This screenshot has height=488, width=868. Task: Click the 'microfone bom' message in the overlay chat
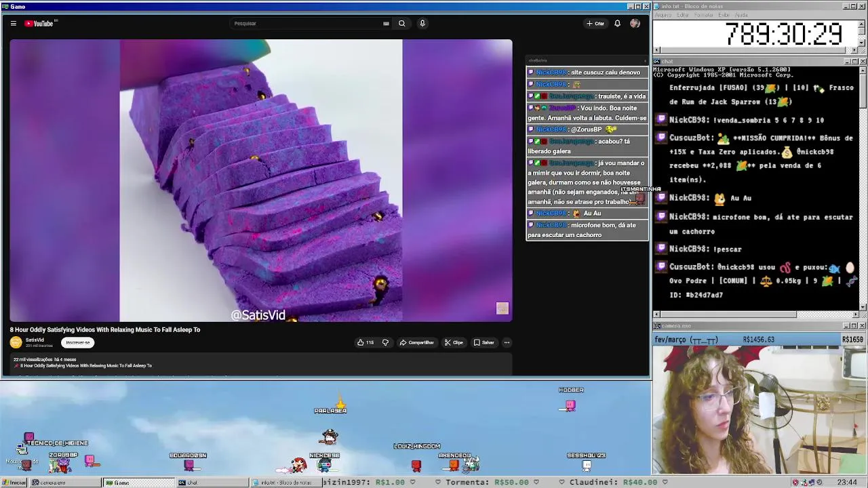click(x=587, y=230)
